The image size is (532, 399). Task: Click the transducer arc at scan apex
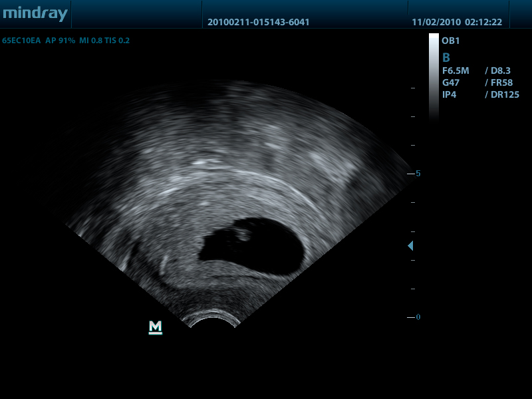click(x=213, y=318)
